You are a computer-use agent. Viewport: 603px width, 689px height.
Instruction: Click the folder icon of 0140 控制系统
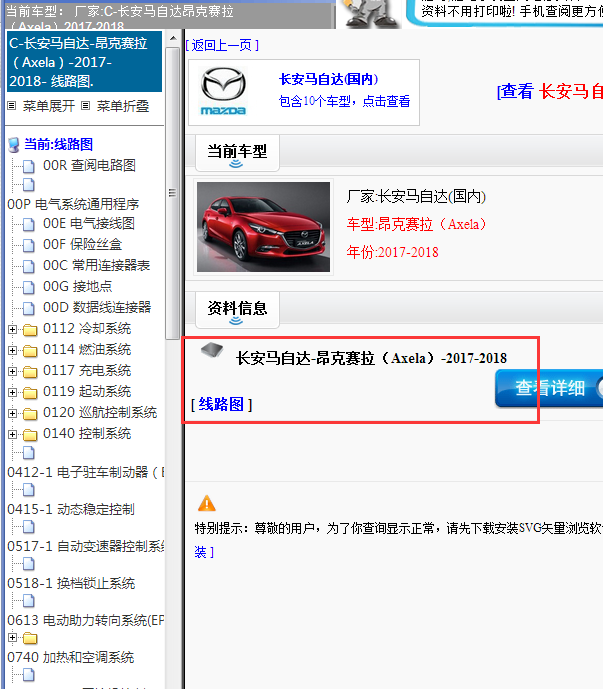click(30, 435)
